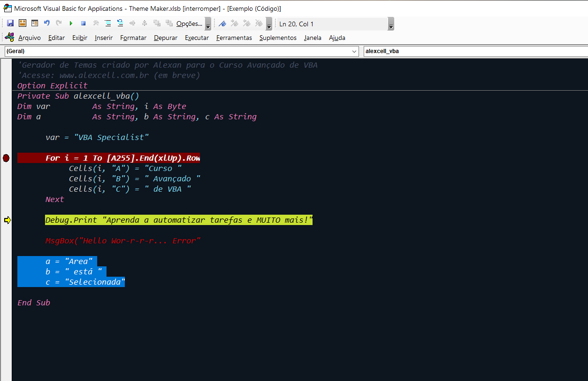Image resolution: width=588 pixels, height=381 pixels.
Task: Click the var = "VBA Specialist" line
Action: coord(97,137)
